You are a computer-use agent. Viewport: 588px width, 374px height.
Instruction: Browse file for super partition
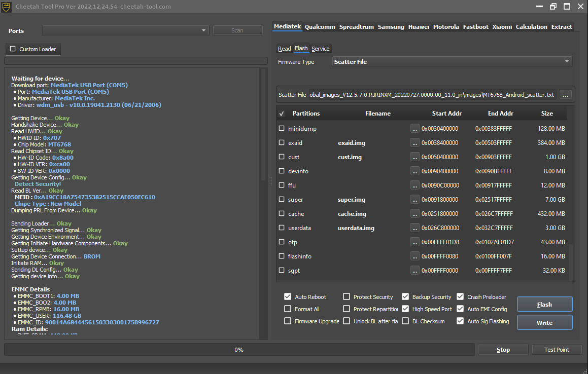414,200
